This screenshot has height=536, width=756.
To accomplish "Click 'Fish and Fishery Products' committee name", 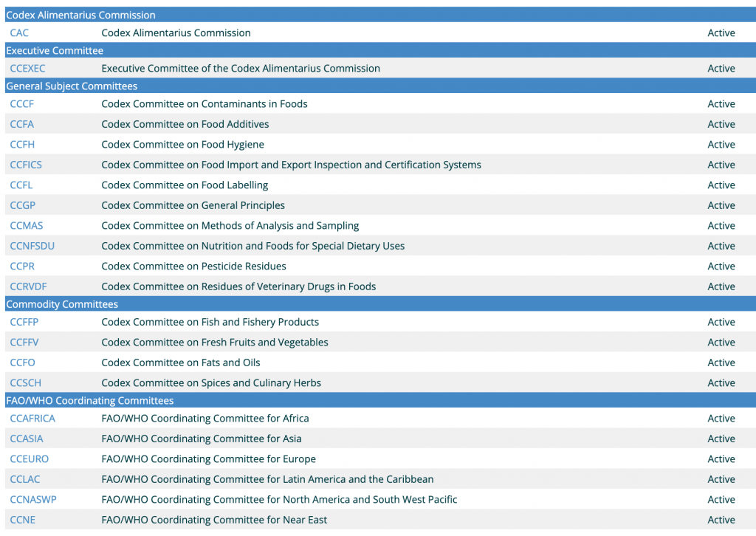I will coord(260,321).
